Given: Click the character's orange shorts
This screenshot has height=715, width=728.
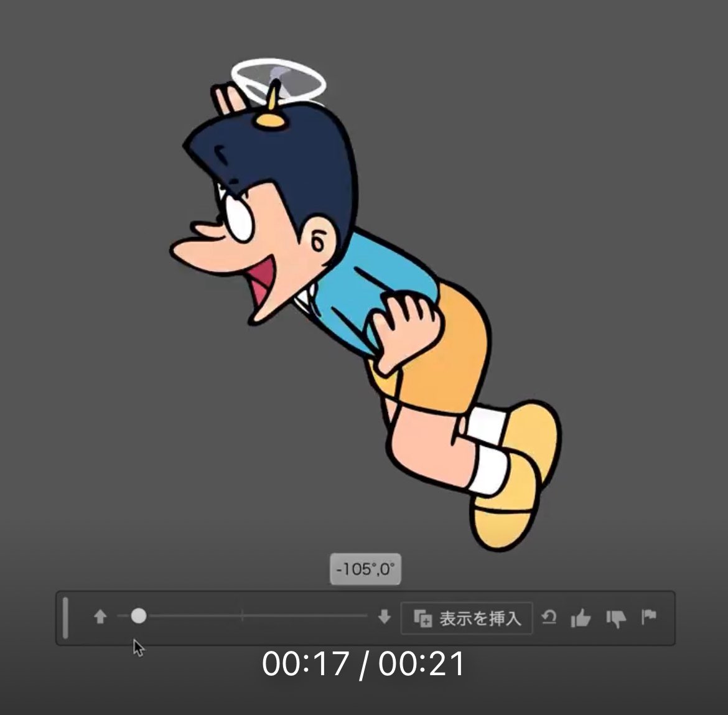Looking at the screenshot, I should pyautogui.click(x=442, y=355).
